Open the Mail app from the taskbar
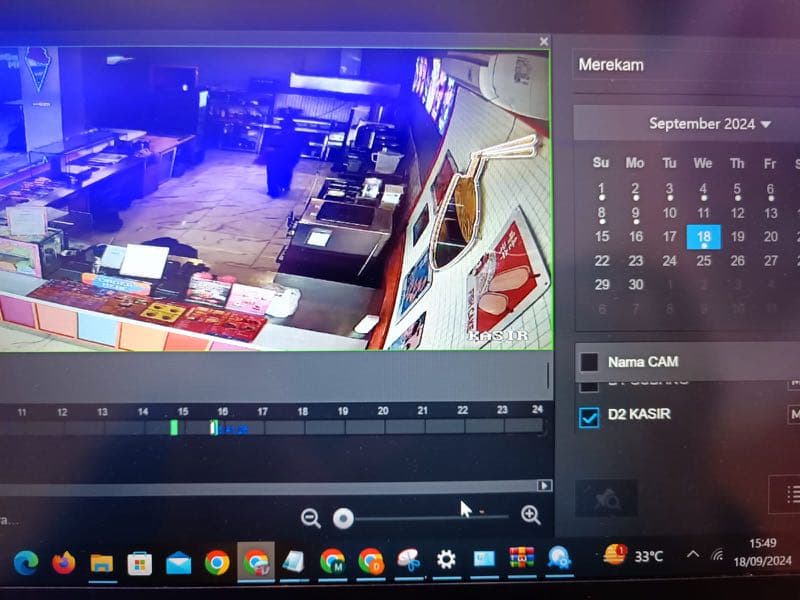 pos(179,563)
